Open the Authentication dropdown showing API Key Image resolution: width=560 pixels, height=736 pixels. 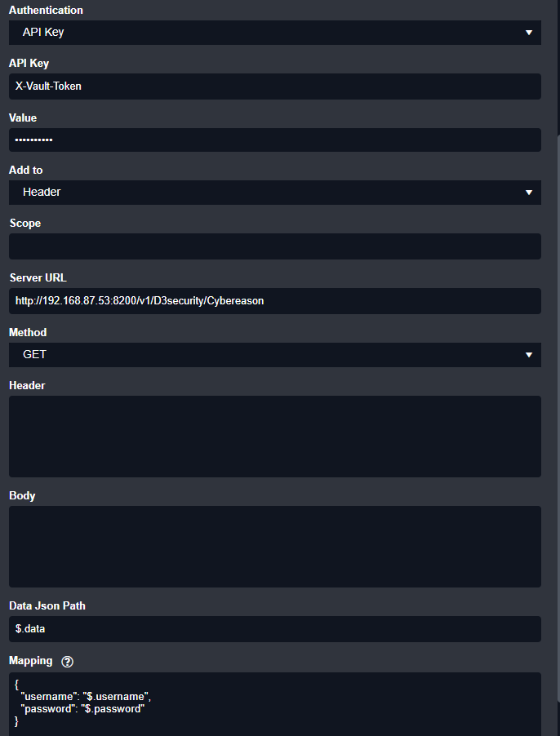274,33
